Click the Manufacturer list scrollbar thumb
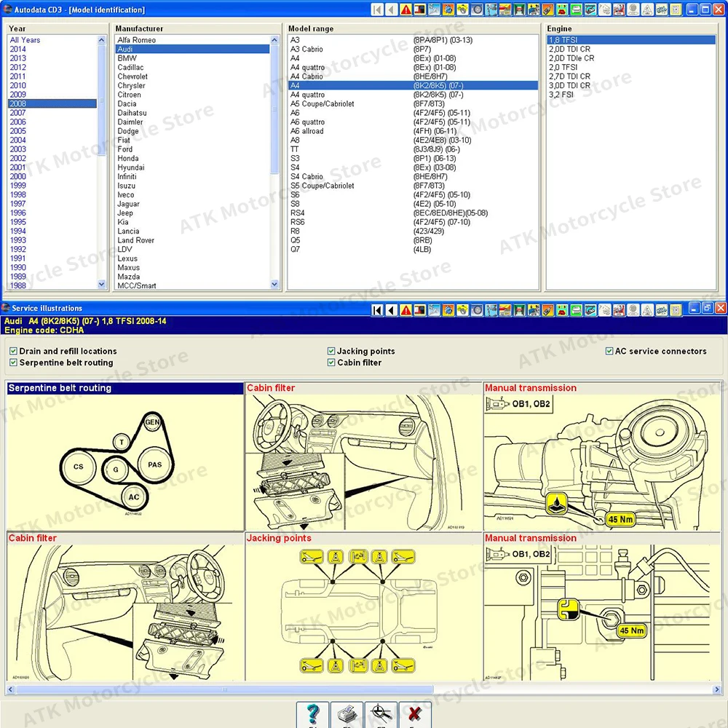This screenshot has width=728, height=728. pos(274,109)
